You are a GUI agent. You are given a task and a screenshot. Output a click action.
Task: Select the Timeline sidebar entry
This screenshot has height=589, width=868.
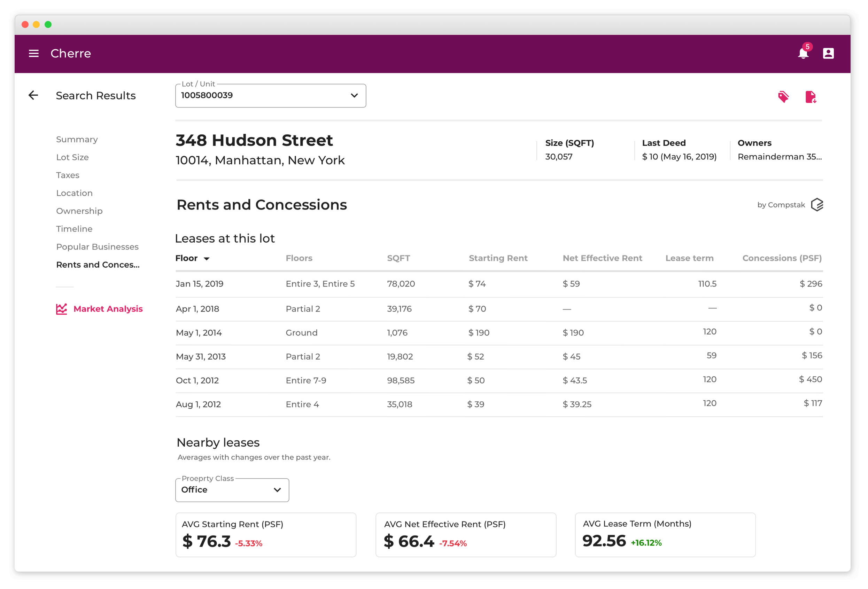pos(74,229)
